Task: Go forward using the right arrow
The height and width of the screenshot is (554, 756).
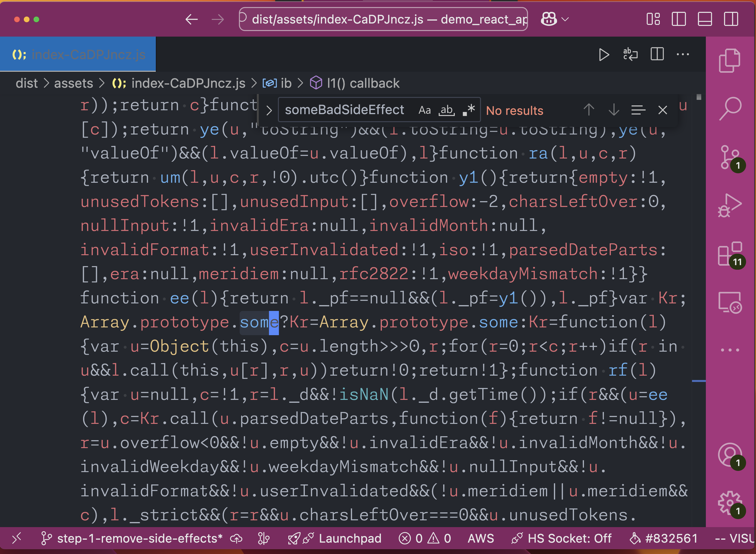Action: coord(218,19)
